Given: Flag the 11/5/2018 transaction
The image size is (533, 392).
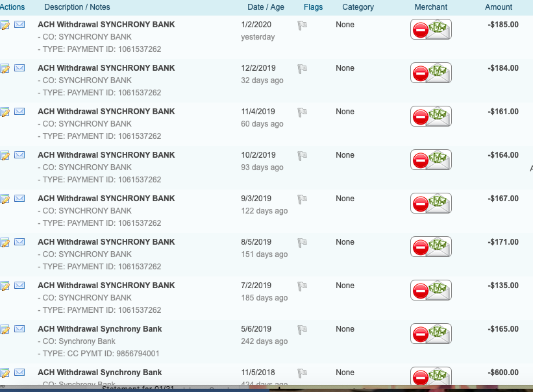Looking at the screenshot, I should click(302, 373).
